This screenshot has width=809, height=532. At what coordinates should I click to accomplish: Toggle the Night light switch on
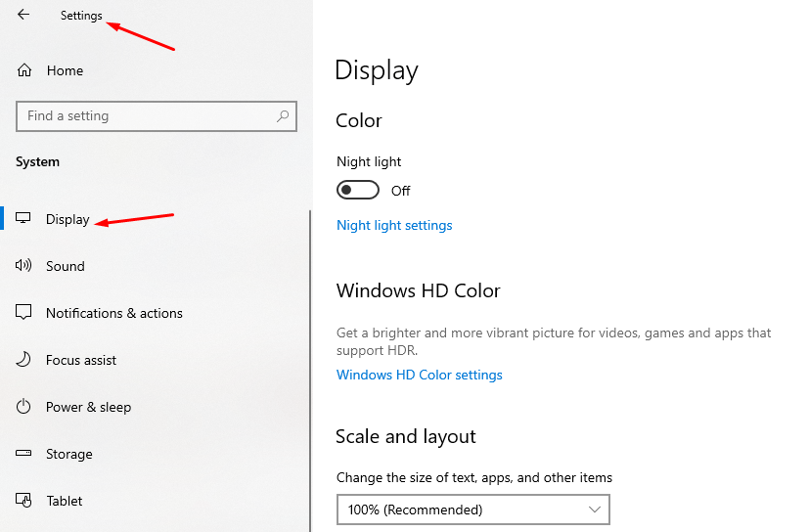357,190
